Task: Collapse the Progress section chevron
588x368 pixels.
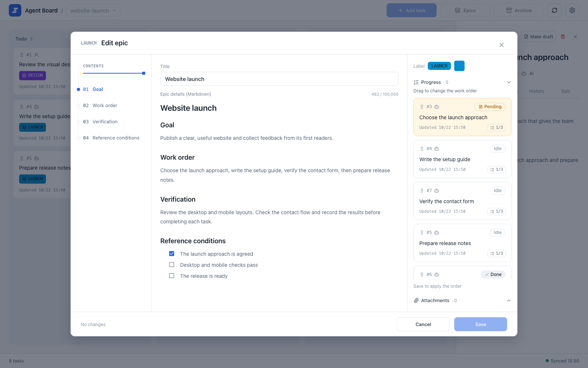Action: click(509, 82)
